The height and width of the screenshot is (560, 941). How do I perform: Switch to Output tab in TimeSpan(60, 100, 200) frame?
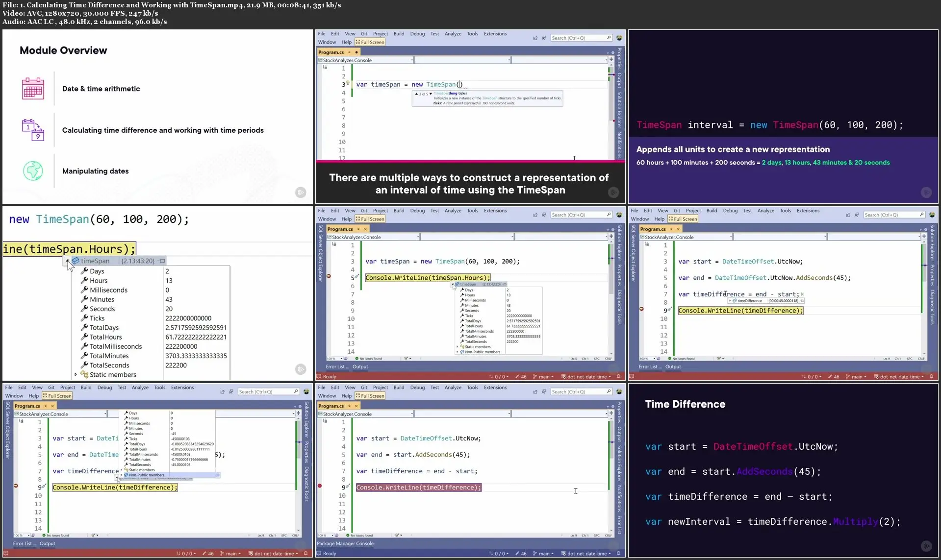[360, 366]
